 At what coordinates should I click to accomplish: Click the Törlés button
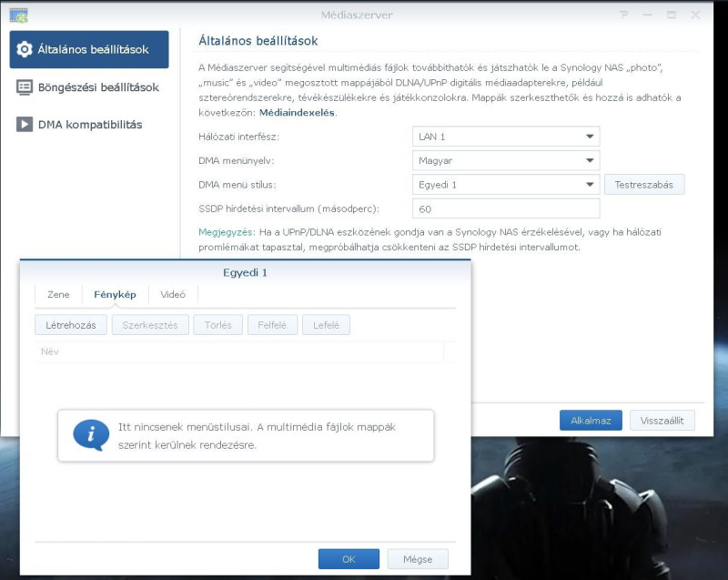point(217,325)
